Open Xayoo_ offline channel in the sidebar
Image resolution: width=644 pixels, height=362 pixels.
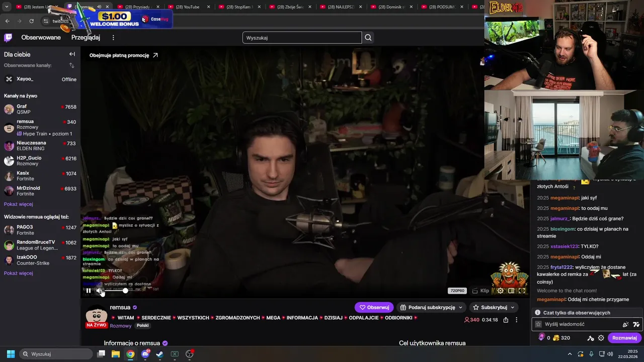[40, 79]
